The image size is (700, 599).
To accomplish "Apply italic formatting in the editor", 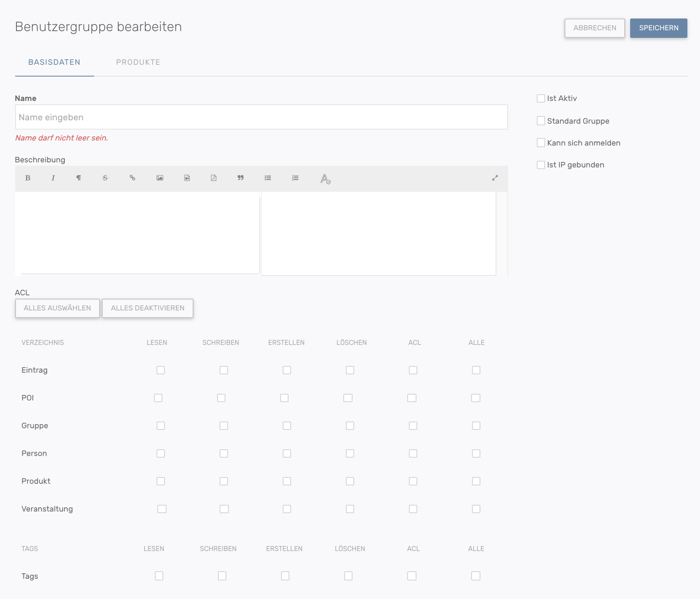I will (53, 178).
